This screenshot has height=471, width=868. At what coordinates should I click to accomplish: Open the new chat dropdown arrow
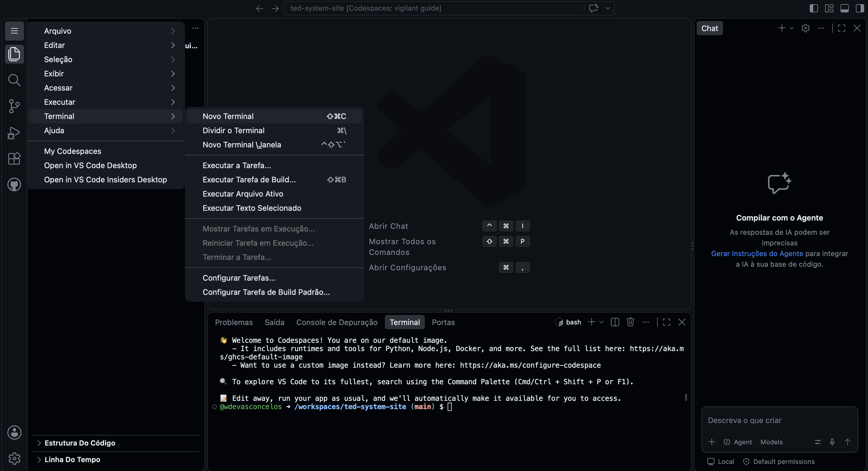pyautogui.click(x=791, y=28)
